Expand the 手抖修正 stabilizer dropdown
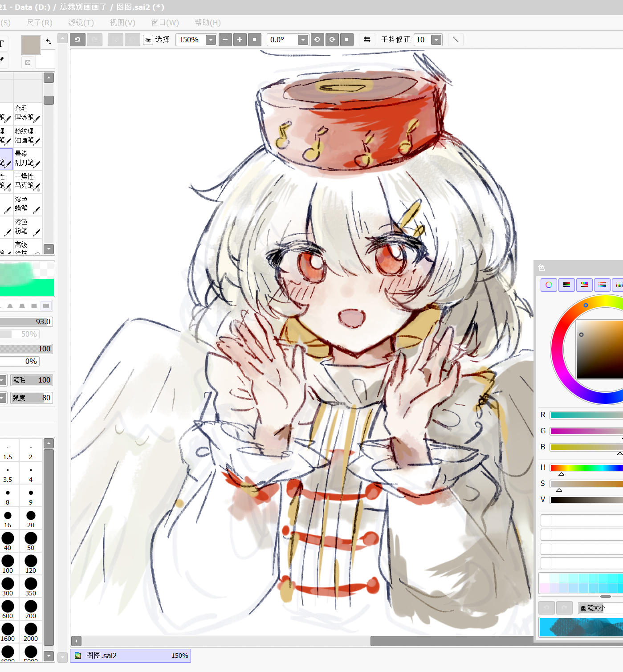This screenshot has height=672, width=623. (x=436, y=40)
